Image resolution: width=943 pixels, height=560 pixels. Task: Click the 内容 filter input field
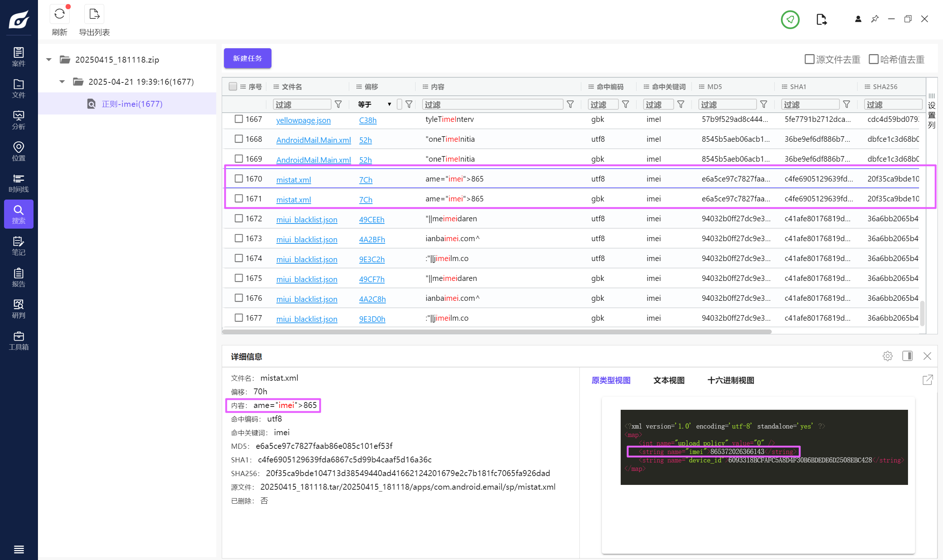492,104
